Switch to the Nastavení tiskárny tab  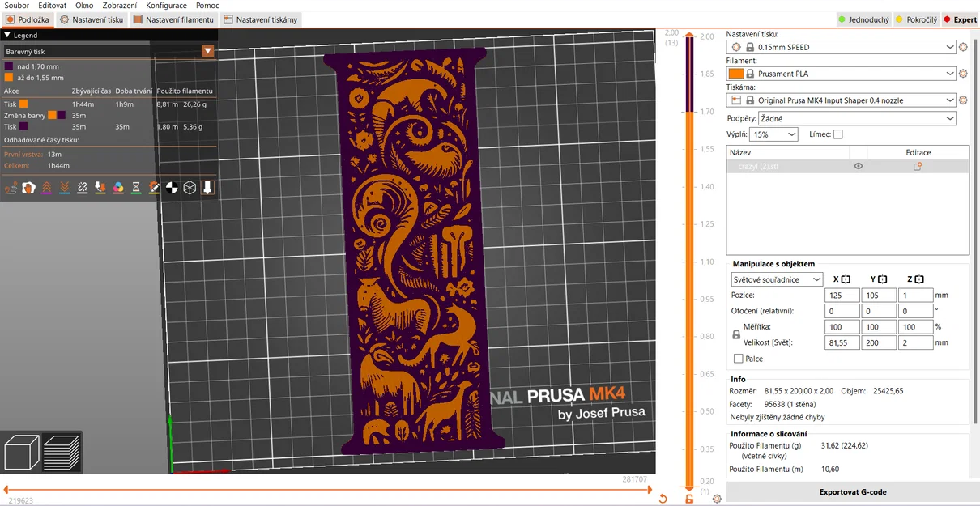click(x=261, y=19)
